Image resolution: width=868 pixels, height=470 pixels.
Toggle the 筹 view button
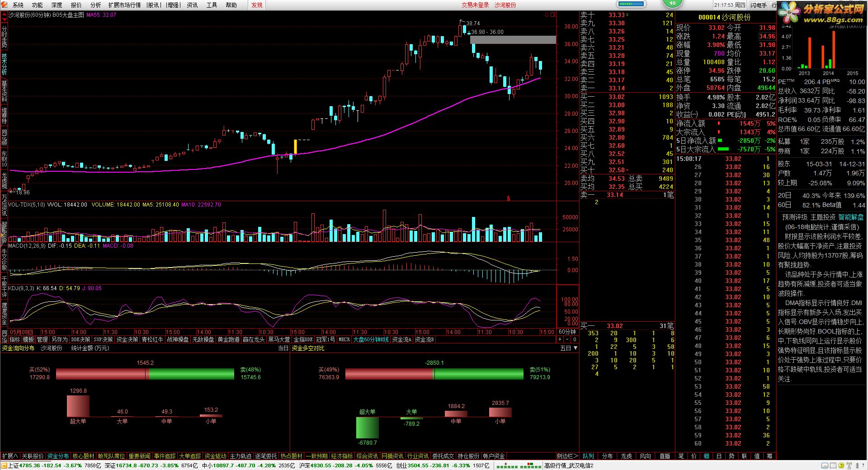(x=770, y=456)
